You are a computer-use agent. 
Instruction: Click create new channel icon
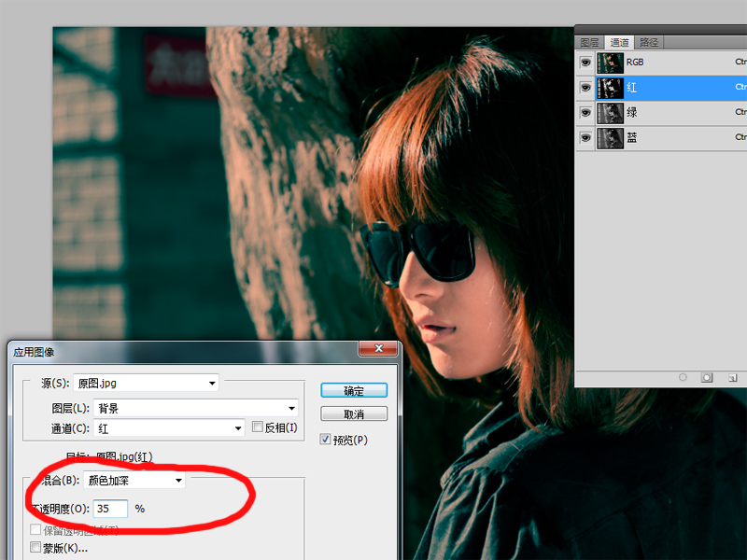coord(732,377)
